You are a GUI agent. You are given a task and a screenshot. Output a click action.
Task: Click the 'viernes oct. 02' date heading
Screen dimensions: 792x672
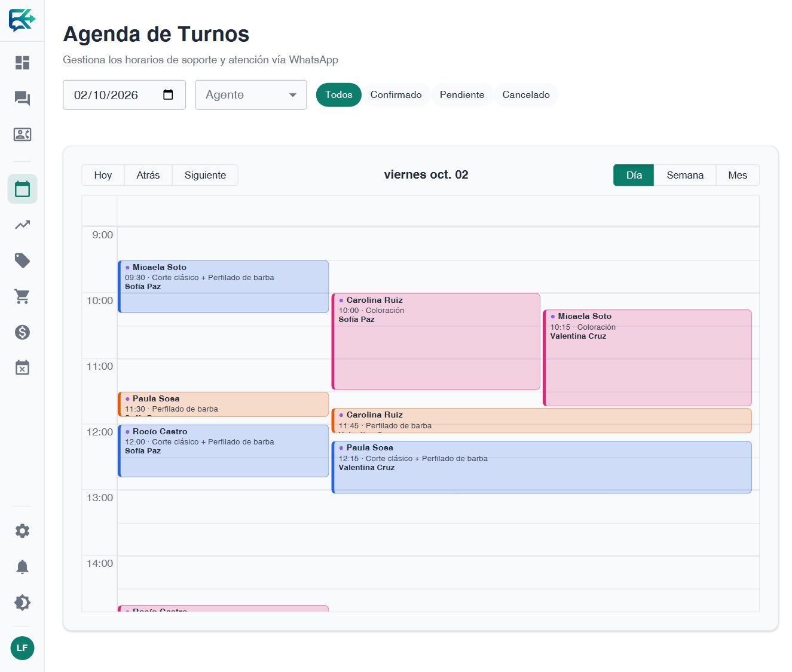tap(426, 174)
